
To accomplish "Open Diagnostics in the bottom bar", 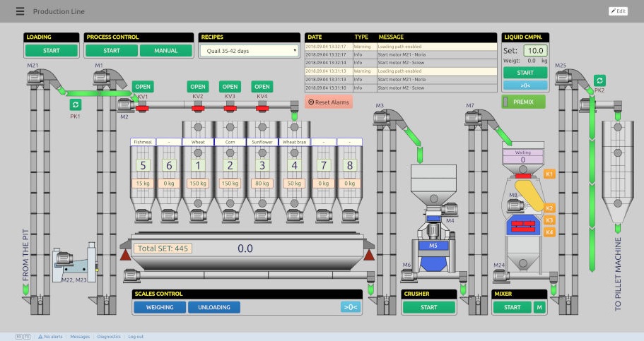I will click(x=109, y=337).
